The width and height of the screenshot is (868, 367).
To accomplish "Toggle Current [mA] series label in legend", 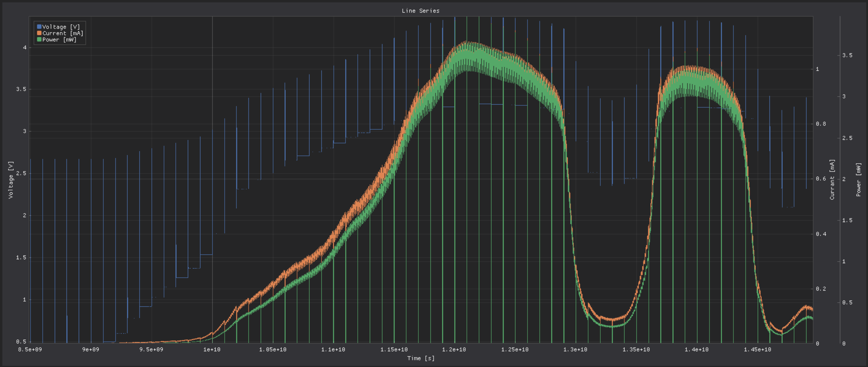I will tap(63, 33).
